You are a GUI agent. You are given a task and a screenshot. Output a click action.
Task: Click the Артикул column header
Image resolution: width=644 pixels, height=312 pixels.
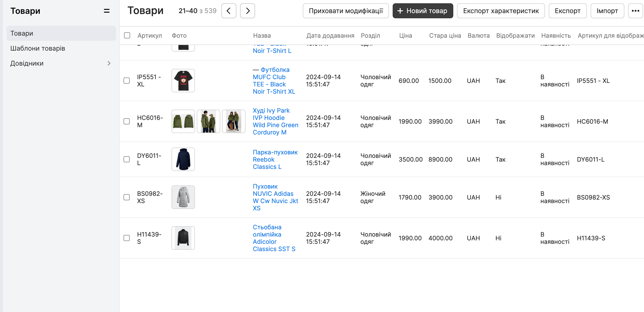[x=150, y=36]
